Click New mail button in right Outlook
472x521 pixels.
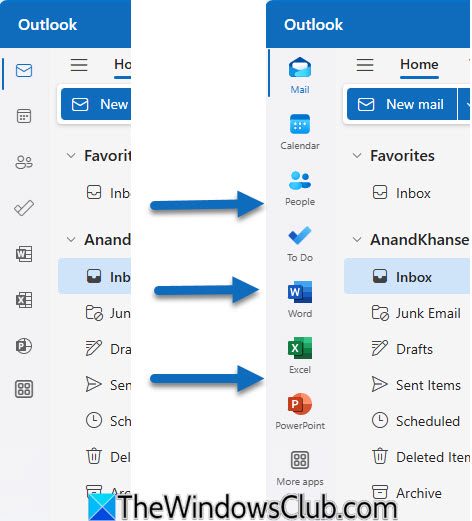pyautogui.click(x=402, y=104)
